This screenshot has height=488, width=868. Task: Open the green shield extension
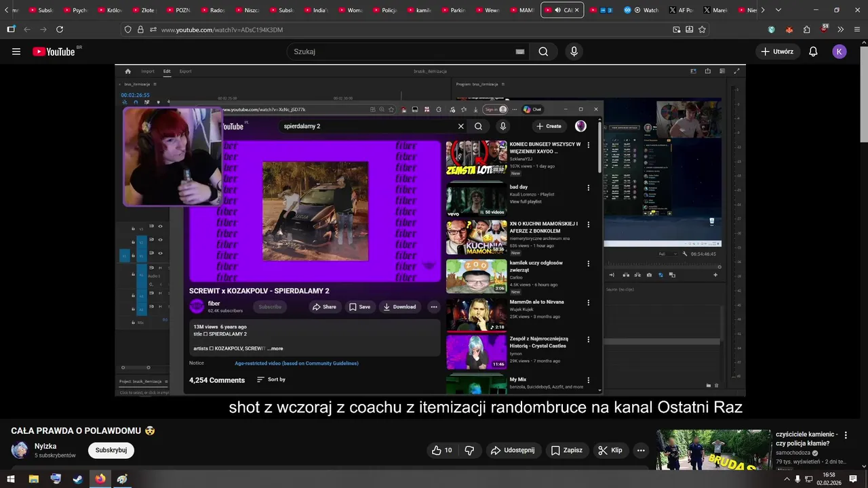[x=772, y=30]
